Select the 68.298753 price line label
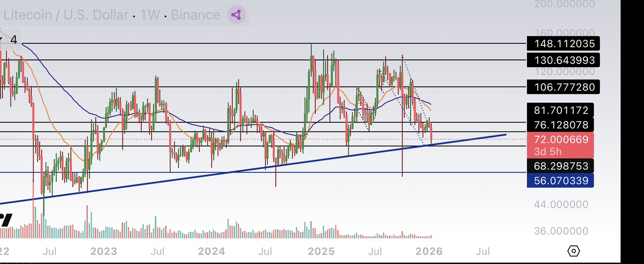 pos(560,166)
